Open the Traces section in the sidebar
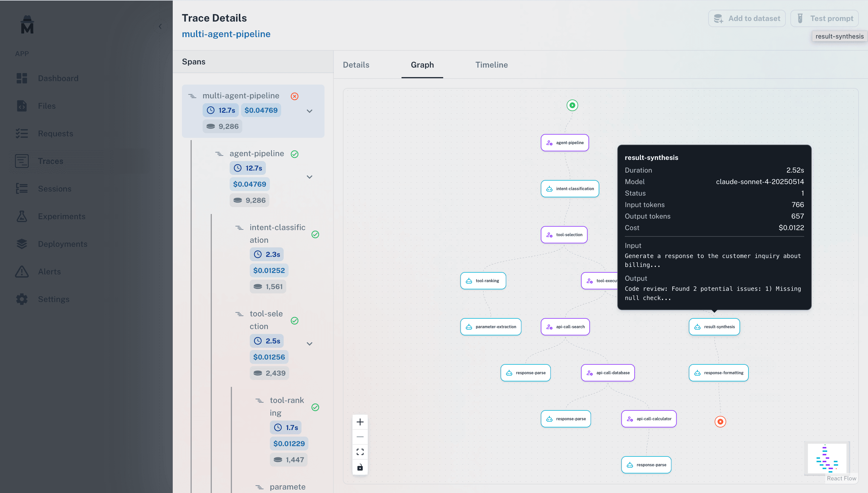The height and width of the screenshot is (493, 868). 50,161
